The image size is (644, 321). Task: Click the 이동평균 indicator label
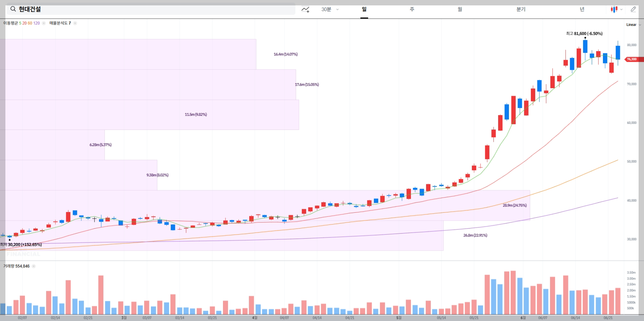coord(10,23)
